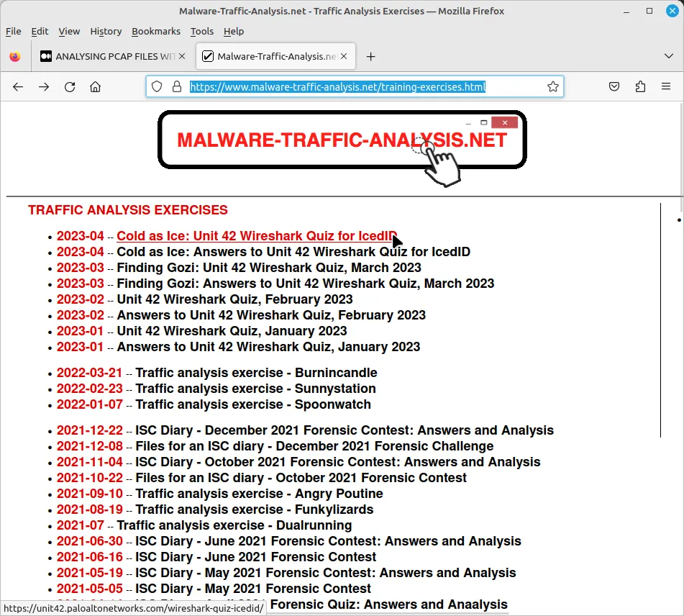The height and width of the screenshot is (616, 684).
Task: Open Traffic analysis exercise - Spoonwatch
Action: (x=253, y=404)
